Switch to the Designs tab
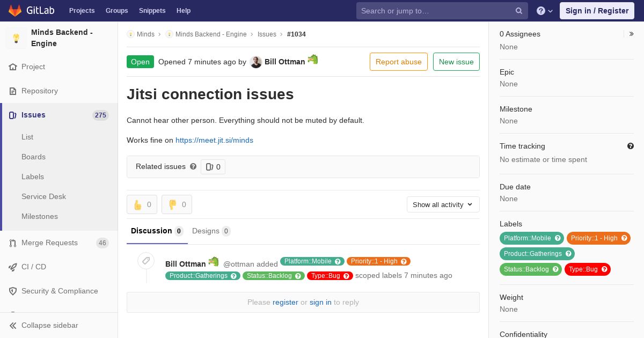Image resolution: width=644 pixels, height=338 pixels. coord(211,231)
